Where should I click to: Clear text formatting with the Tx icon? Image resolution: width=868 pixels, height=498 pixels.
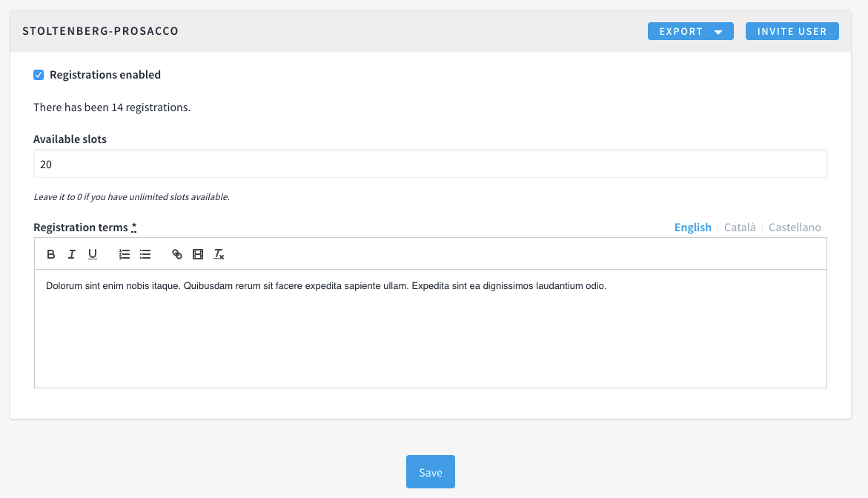(219, 254)
